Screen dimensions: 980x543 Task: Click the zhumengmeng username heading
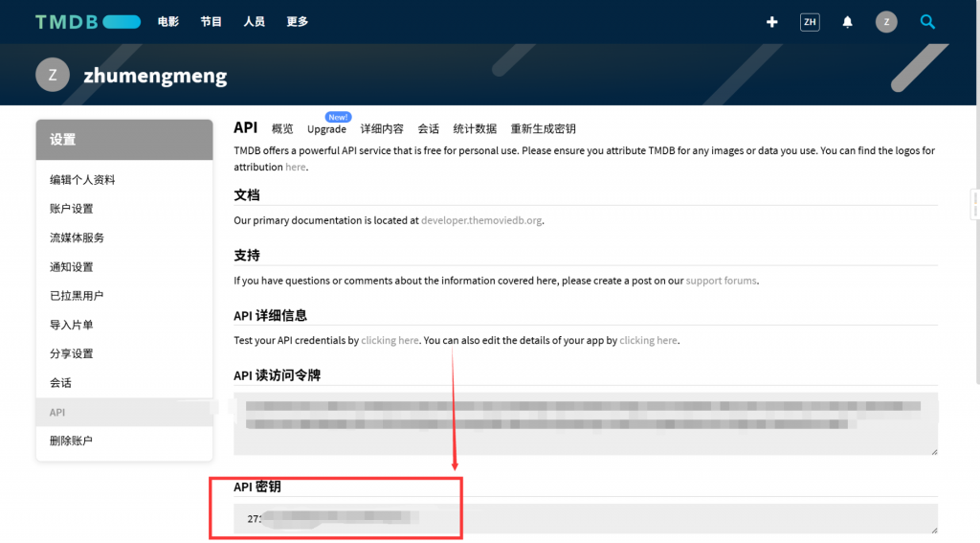(156, 76)
